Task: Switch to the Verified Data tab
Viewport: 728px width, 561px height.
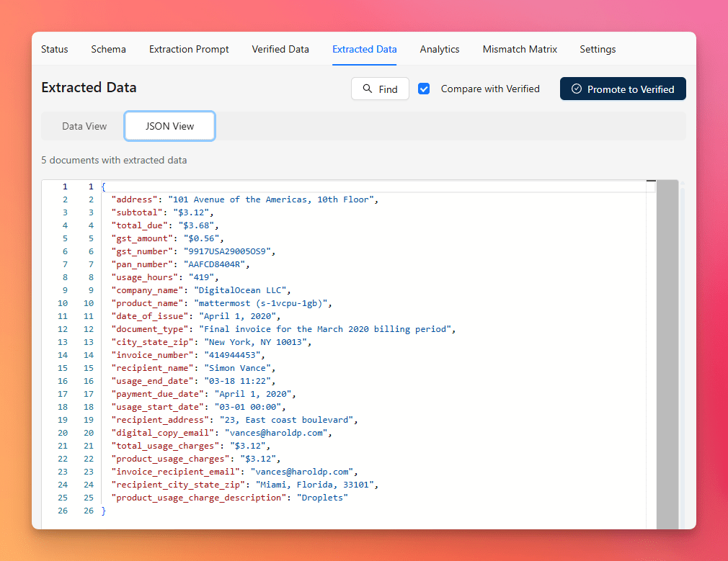Action: pos(280,50)
